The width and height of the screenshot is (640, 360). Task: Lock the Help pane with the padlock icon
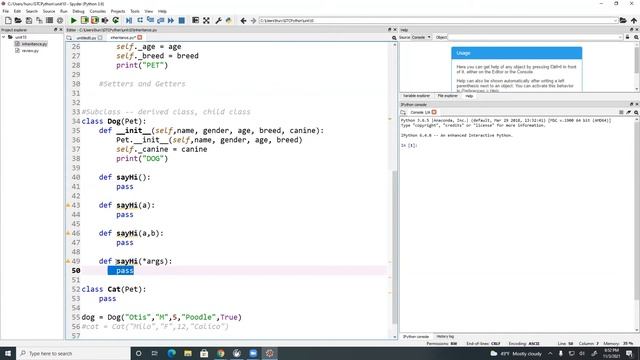[x=627, y=37]
